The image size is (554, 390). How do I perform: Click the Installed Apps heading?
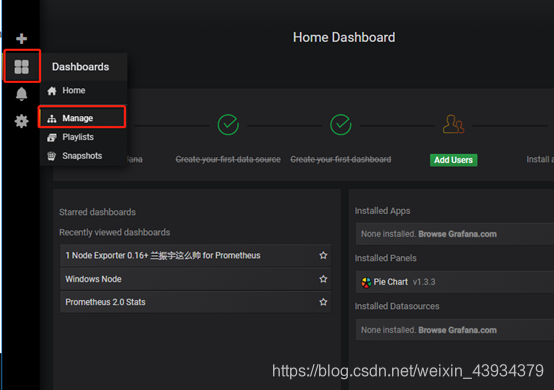coord(382,211)
